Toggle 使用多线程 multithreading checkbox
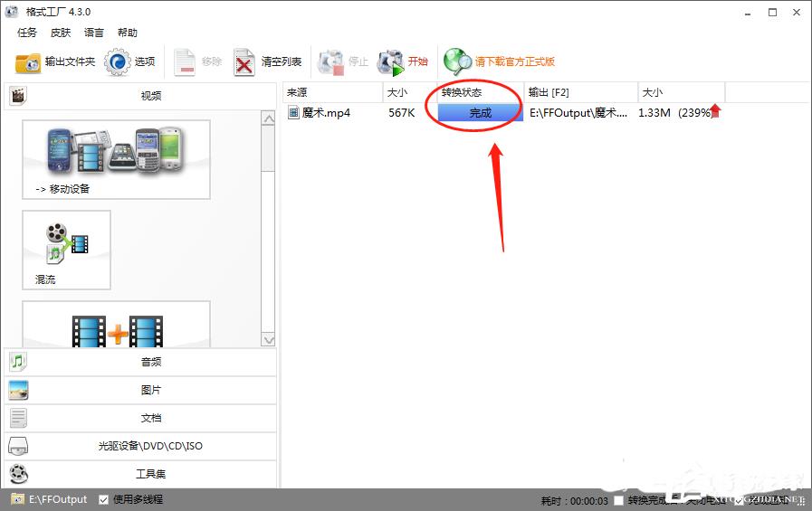This screenshot has width=812, height=511. pos(103,499)
